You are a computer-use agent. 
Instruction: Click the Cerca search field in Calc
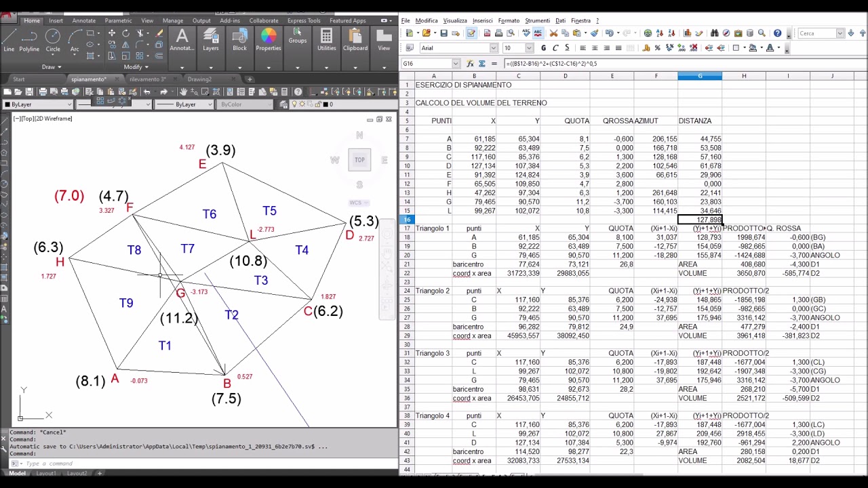816,33
